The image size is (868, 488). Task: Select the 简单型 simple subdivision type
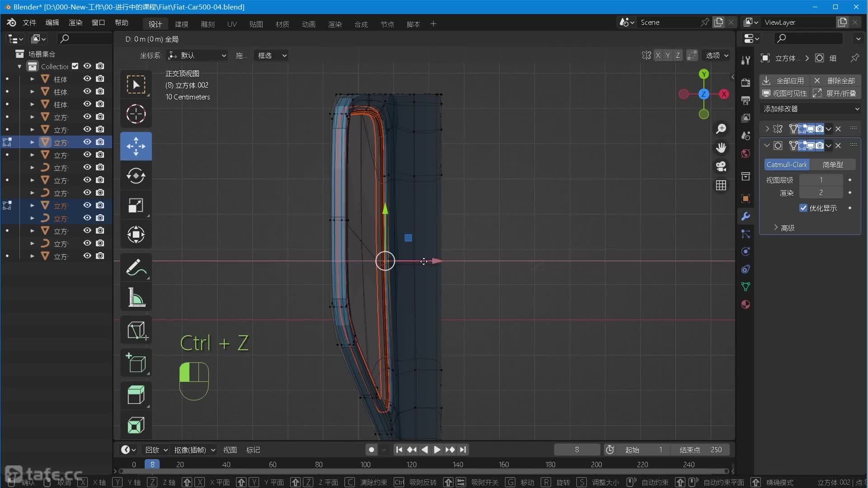(832, 165)
